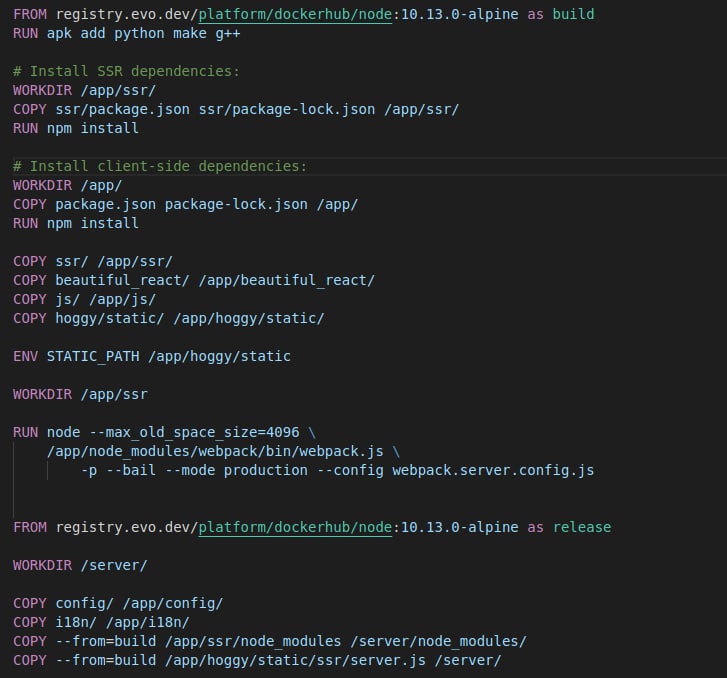Place cursor on Install client-side dependencies comment
727x678 pixels.
[x=160, y=166]
